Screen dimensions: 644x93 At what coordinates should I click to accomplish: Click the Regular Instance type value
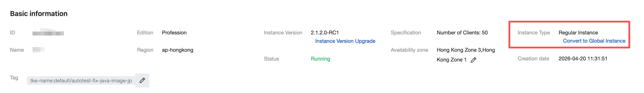578,33
